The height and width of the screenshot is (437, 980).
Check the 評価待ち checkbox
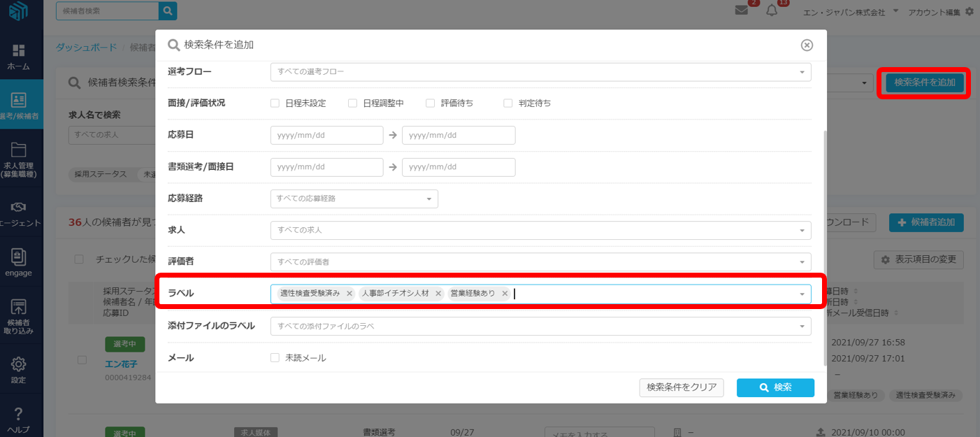click(431, 103)
